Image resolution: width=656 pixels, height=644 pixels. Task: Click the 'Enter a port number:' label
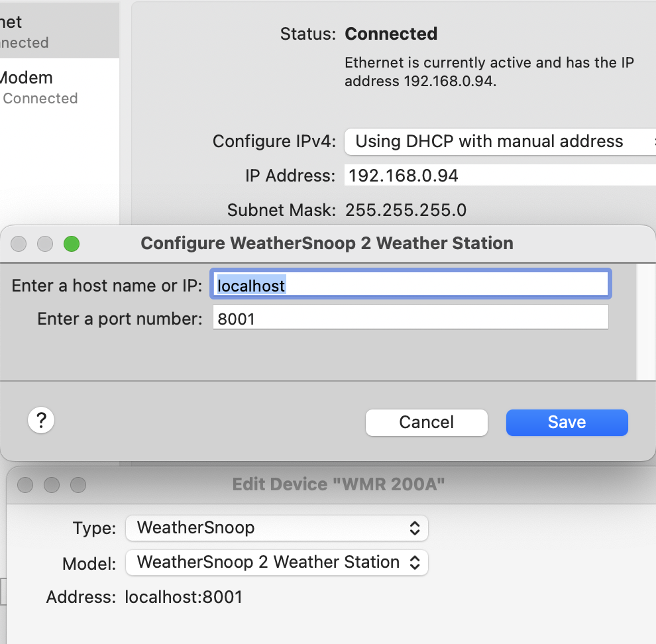[x=120, y=319]
